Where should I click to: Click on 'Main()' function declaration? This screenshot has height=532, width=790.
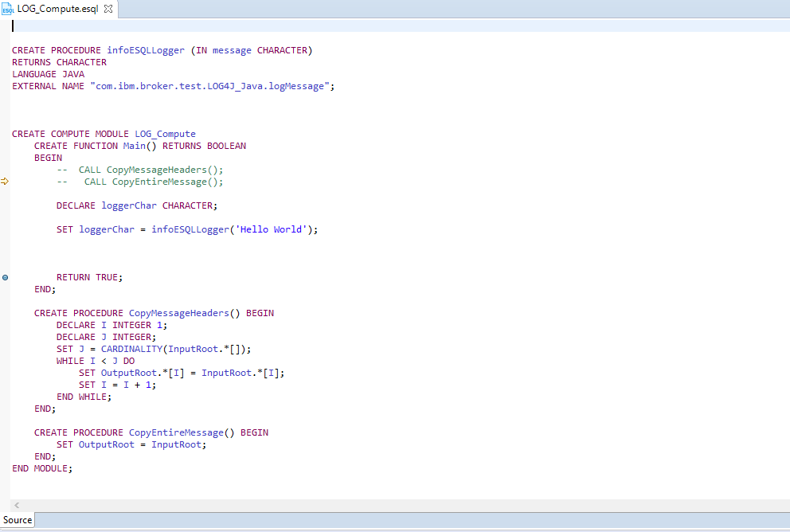pyautogui.click(x=139, y=146)
